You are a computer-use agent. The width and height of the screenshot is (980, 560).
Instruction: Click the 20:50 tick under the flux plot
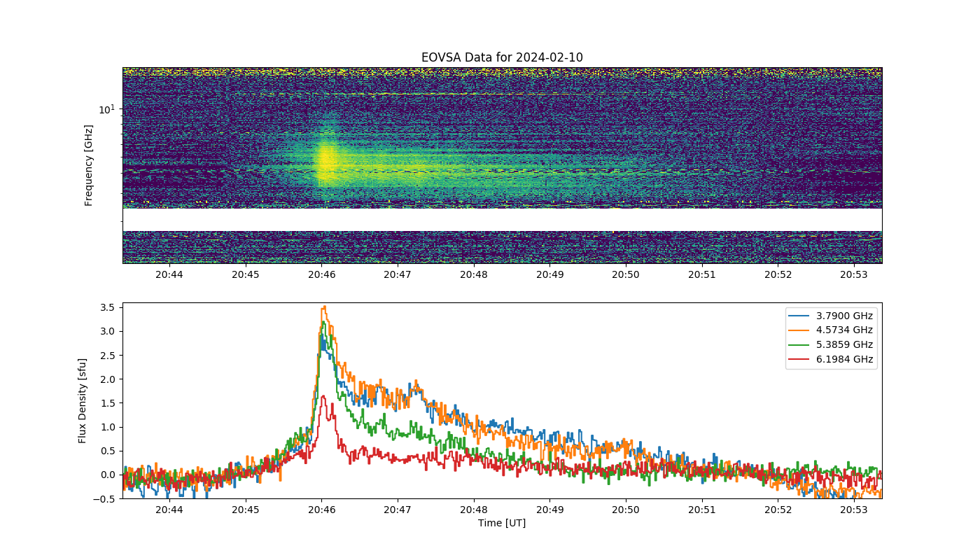pos(626,510)
